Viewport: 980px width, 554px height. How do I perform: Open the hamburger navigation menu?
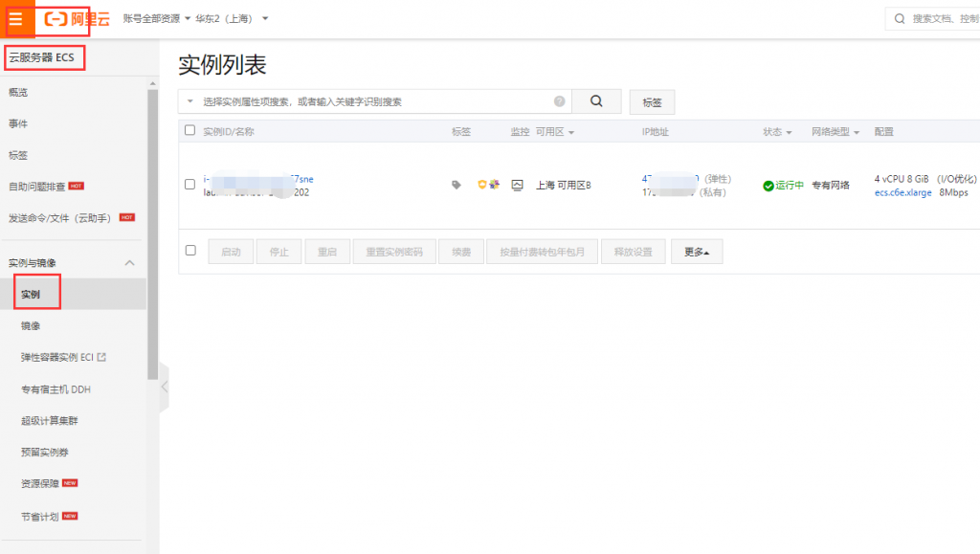pos(16,19)
